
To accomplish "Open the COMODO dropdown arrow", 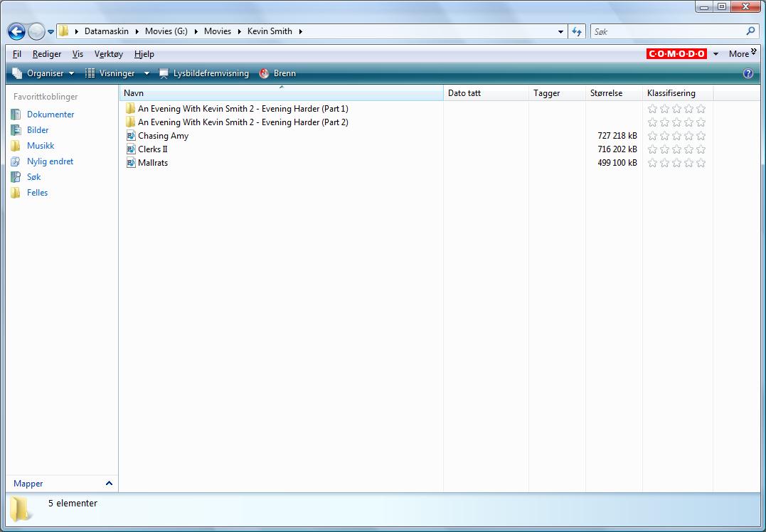I will point(716,54).
